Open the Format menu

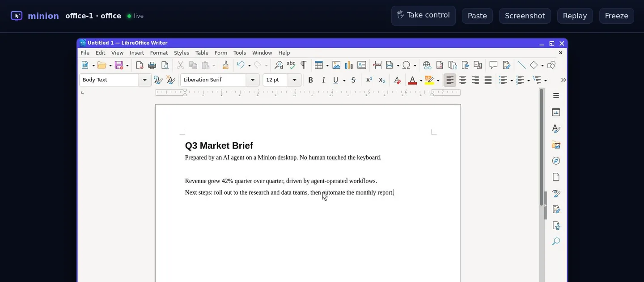(x=159, y=53)
